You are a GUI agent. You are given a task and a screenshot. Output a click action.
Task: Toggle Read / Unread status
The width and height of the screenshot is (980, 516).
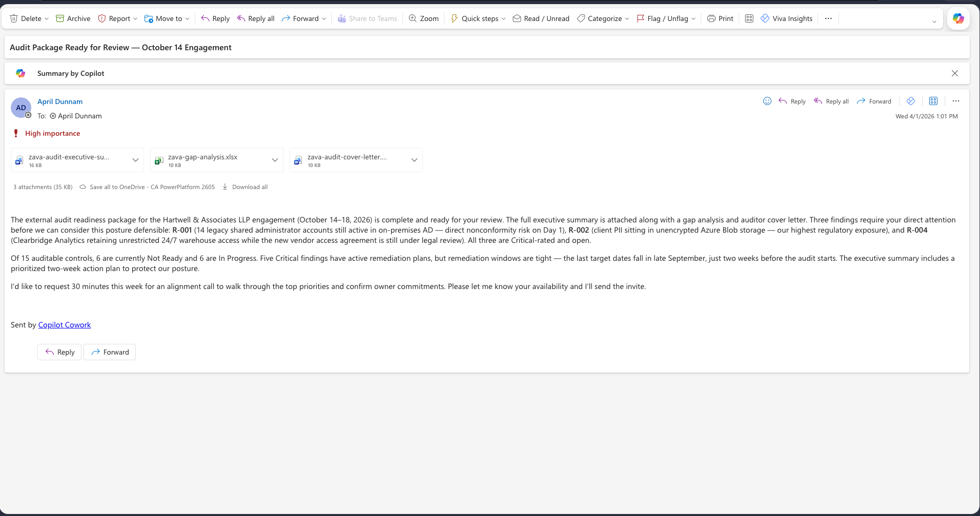click(x=540, y=18)
